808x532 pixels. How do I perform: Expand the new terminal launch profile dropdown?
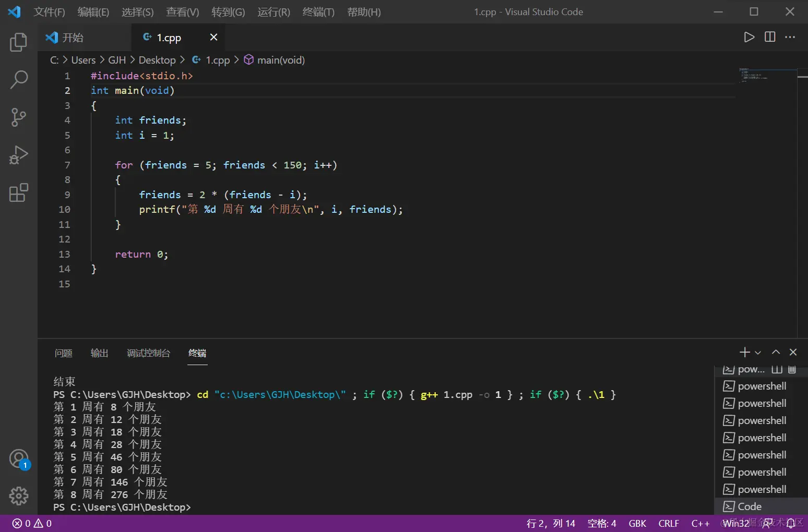(x=758, y=353)
